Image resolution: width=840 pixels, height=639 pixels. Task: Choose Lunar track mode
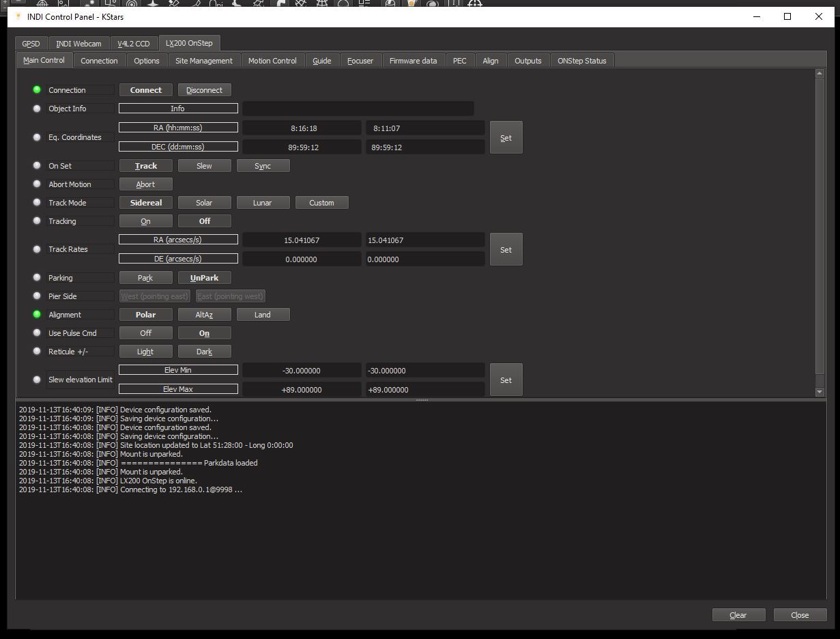tap(263, 203)
